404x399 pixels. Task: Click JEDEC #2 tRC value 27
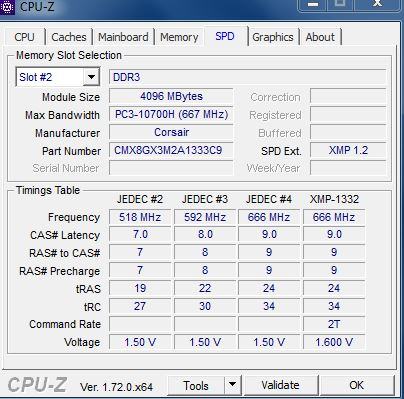[x=140, y=306]
